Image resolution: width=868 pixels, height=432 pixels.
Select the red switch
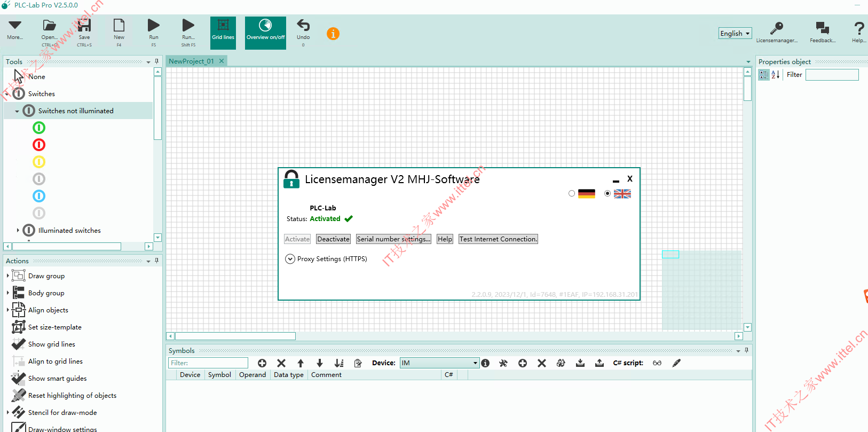click(39, 145)
